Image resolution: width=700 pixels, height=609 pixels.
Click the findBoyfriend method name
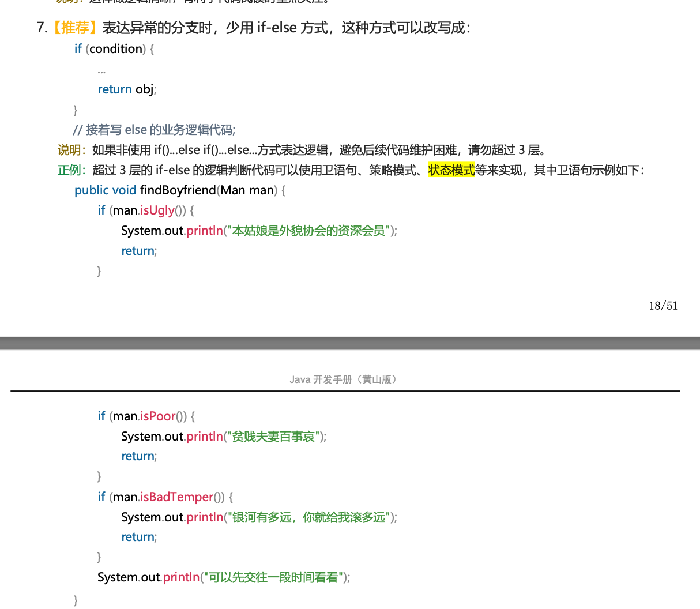(x=178, y=190)
